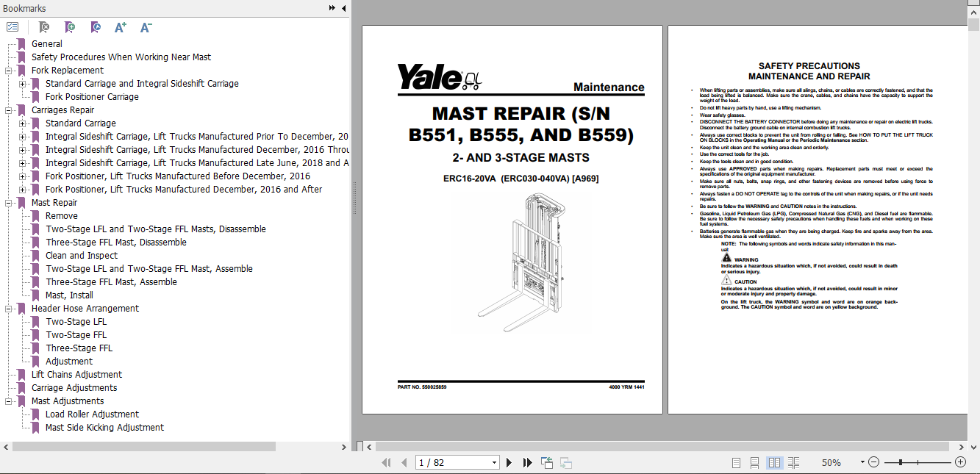Open the Mast Side Kicking Adjustment bookmark
980x474 pixels.
(104, 428)
